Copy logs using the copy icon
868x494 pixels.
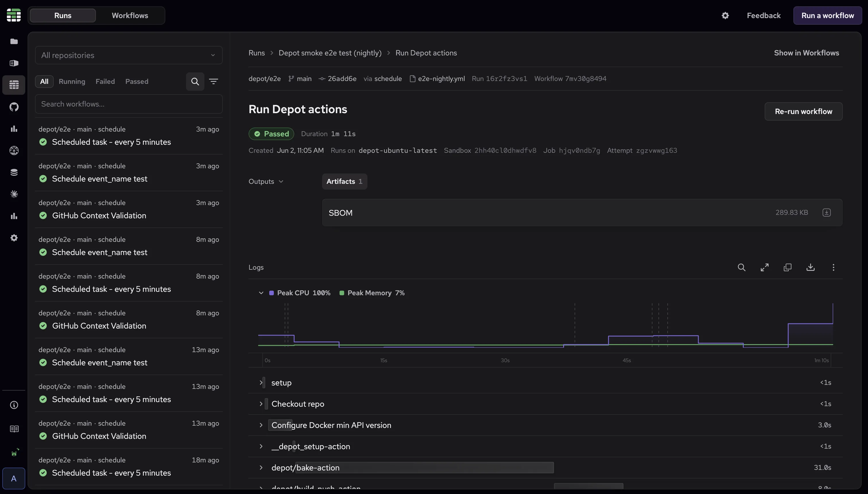[x=788, y=267]
